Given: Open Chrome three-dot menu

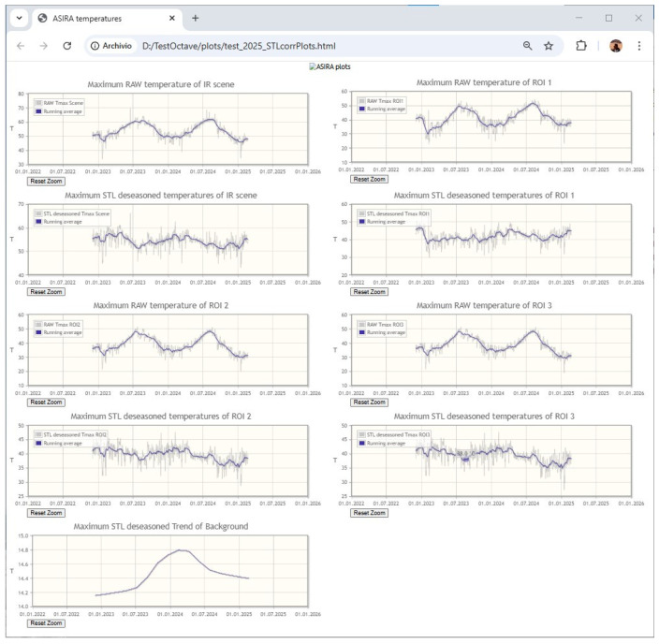Looking at the screenshot, I should [638, 46].
